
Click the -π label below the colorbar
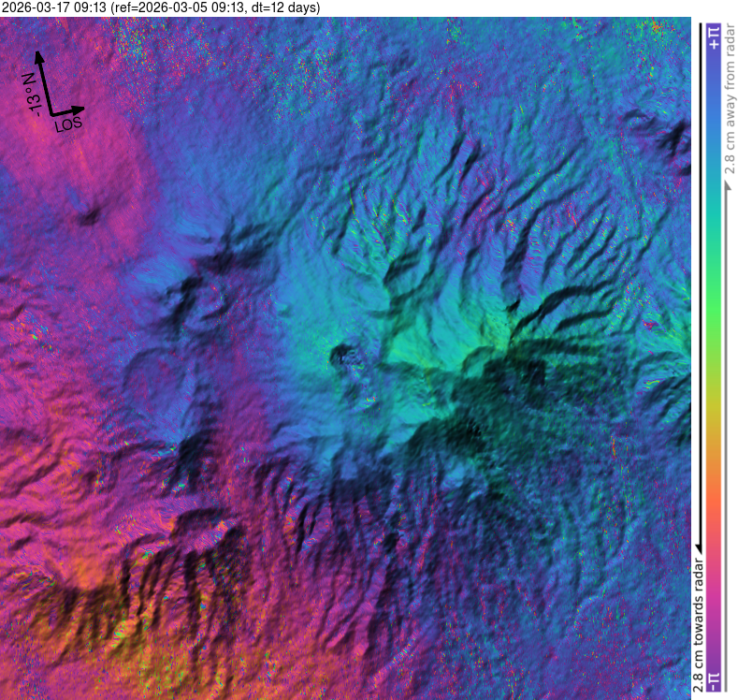[713, 680]
